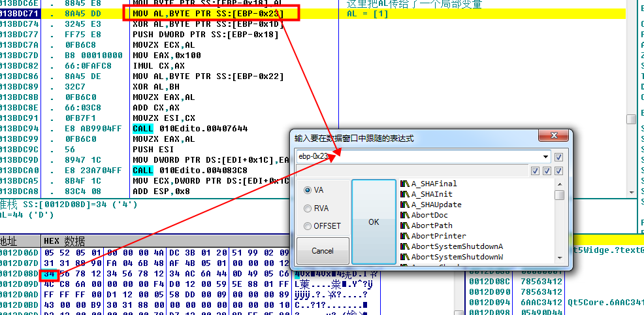This screenshot has height=315, width=644.
Task: Select the OFFSET radio button
Action: pos(307,226)
